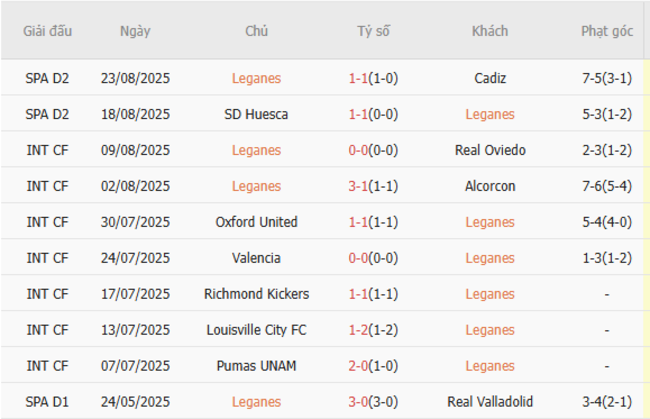Click Pumas UNAM team name

(256, 366)
